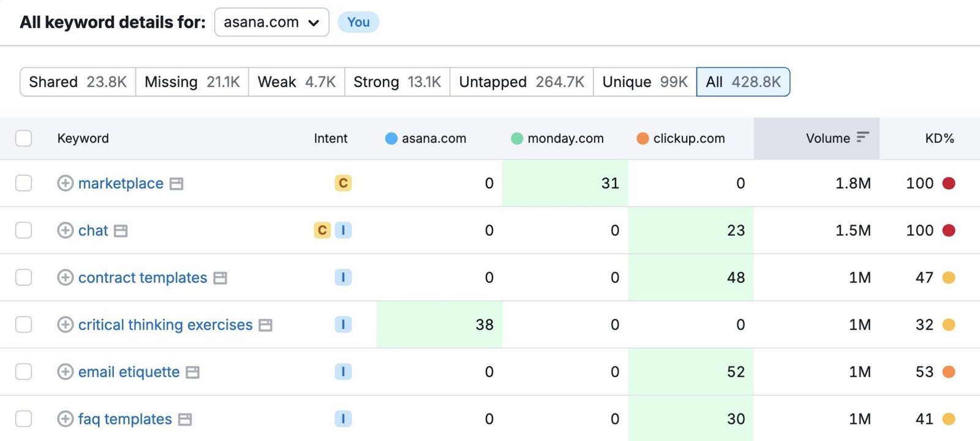Click the red KD dot for marketplace
Viewport: 980px width, 441px height.
949,183
